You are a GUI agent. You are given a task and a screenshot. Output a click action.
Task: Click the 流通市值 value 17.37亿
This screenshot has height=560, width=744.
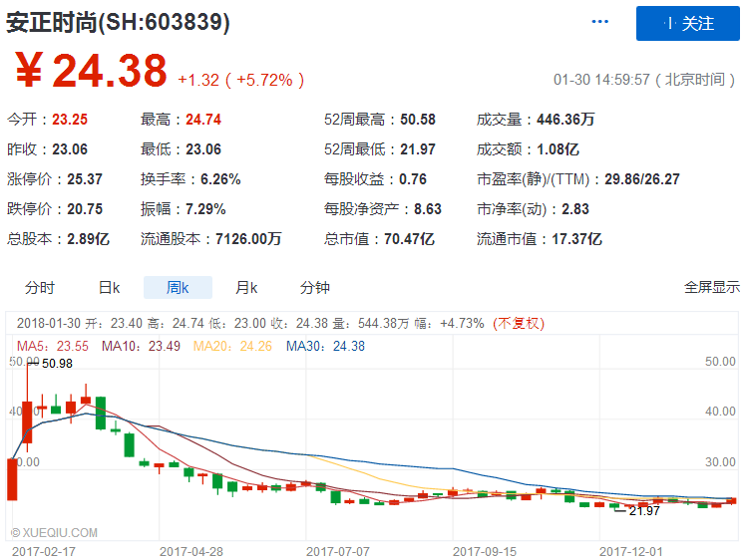coord(576,239)
